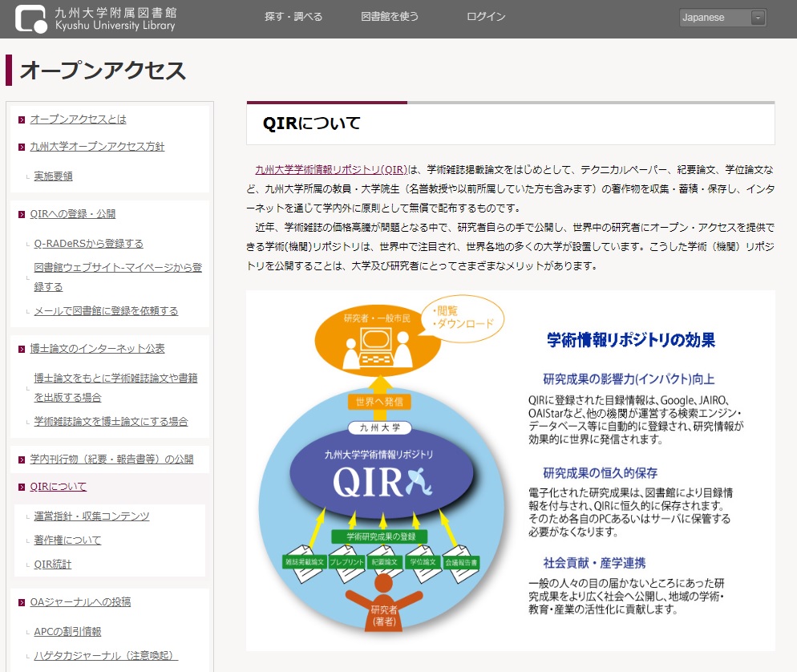The height and width of the screenshot is (672, 797).
Task: Click the arrow icon beside OAジャーナルへの投稿
Action: [x=22, y=603]
